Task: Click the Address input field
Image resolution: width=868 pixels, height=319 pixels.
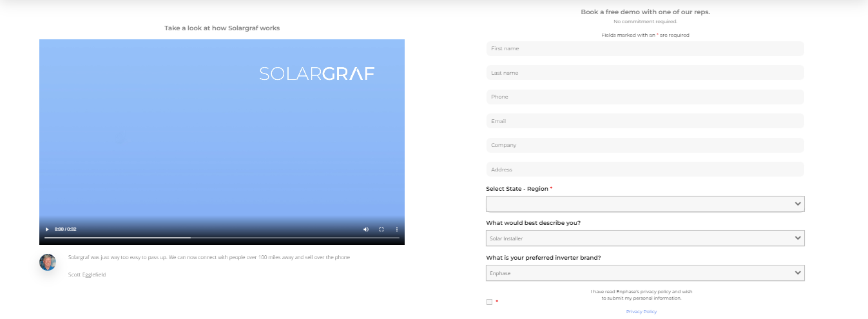Action: 645,169
